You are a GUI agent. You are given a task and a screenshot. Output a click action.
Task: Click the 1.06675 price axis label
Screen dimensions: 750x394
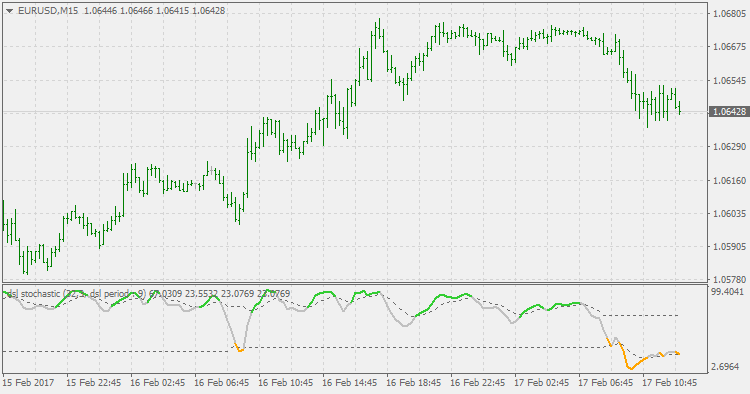pos(729,47)
